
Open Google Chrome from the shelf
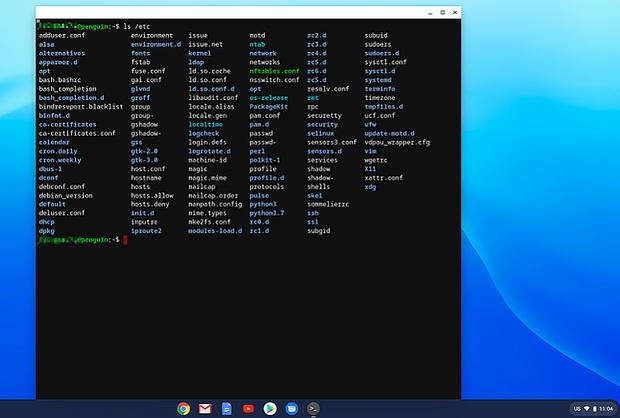[x=184, y=408]
